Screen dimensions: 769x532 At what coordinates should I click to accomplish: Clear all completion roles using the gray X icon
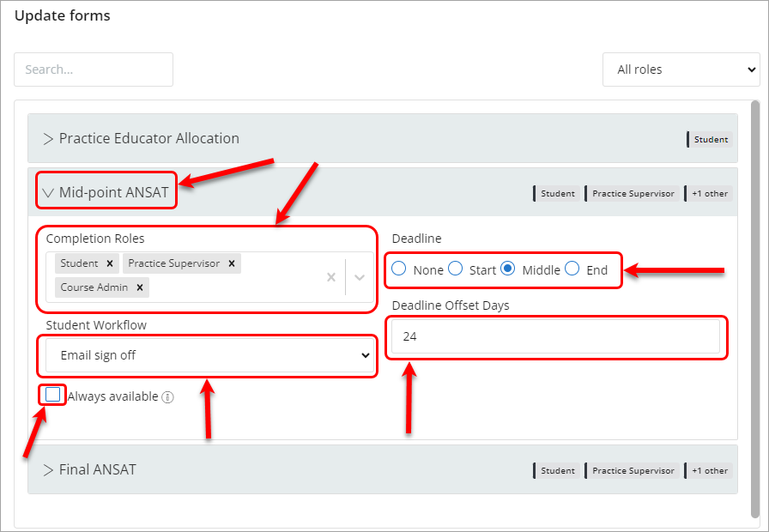tap(331, 276)
